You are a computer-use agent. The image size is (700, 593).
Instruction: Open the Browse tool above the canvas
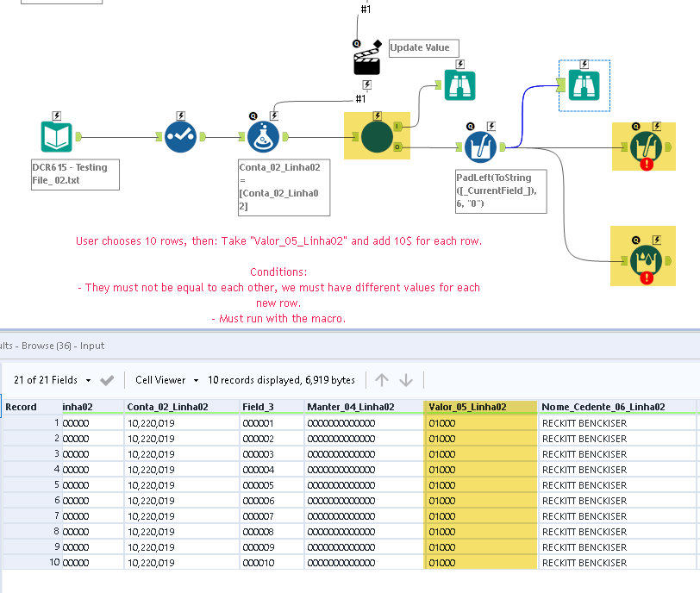(459, 84)
